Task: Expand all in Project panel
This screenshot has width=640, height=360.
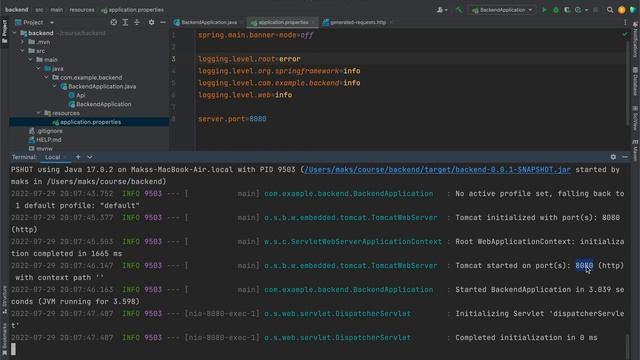Action: point(125,22)
